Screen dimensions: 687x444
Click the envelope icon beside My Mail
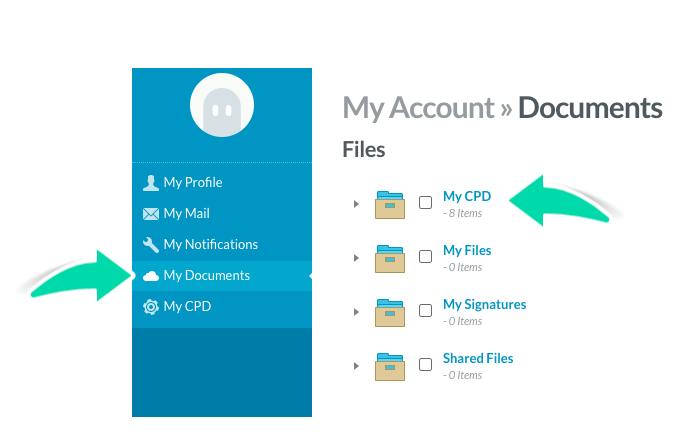point(151,214)
